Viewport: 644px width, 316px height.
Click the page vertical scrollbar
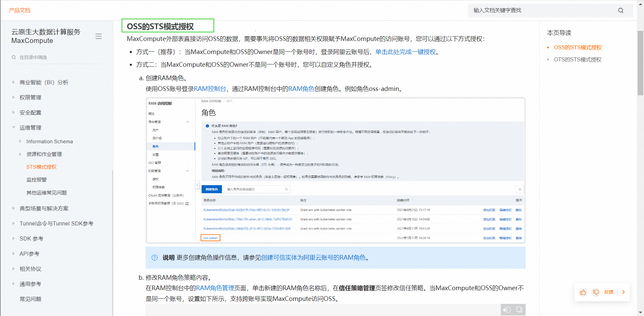click(x=640, y=63)
